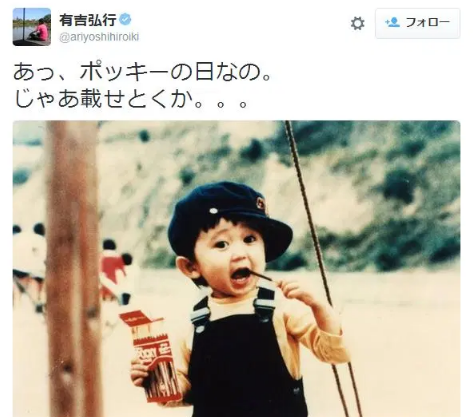This screenshot has width=473, height=417.
Task: Click the wooden post in the photo
Action: 73,269
